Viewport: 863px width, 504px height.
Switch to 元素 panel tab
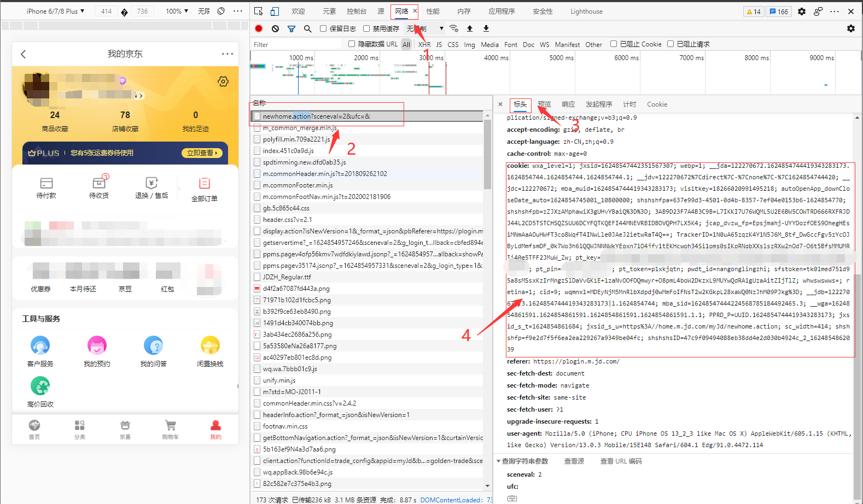(x=330, y=11)
